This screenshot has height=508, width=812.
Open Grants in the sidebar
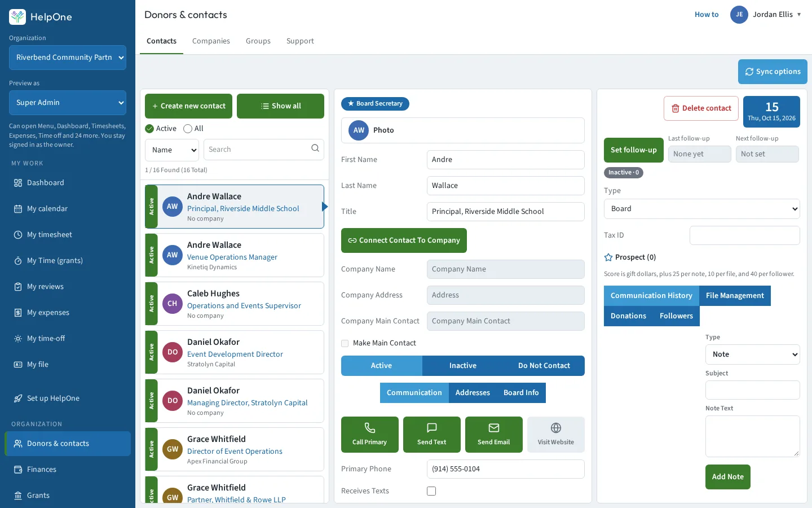68,496
